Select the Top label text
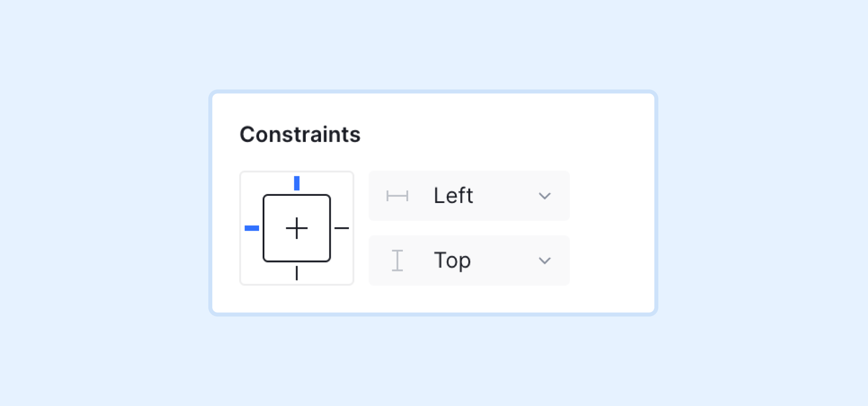The width and height of the screenshot is (868, 406). [452, 261]
